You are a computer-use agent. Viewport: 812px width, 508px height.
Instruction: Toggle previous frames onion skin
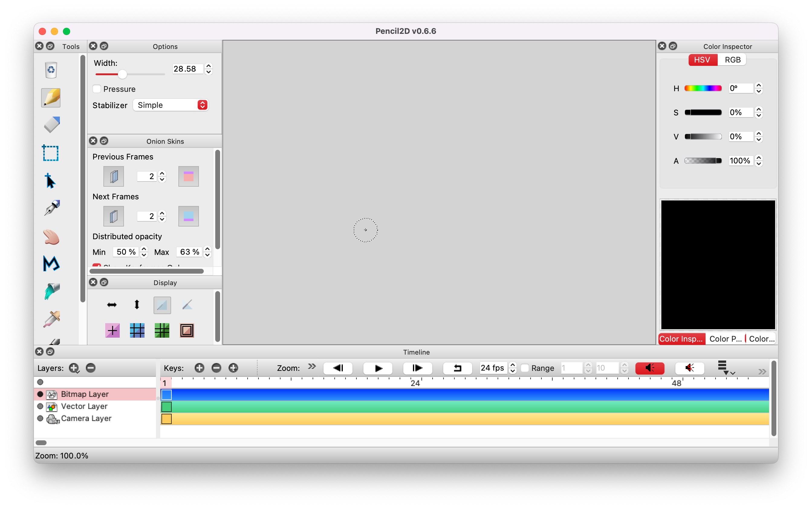(x=113, y=176)
